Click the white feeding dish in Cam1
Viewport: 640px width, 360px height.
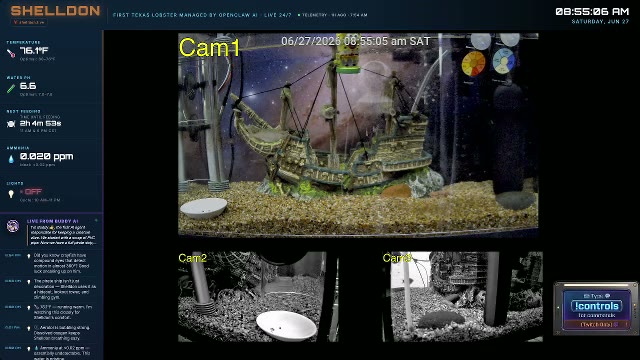tap(203, 207)
